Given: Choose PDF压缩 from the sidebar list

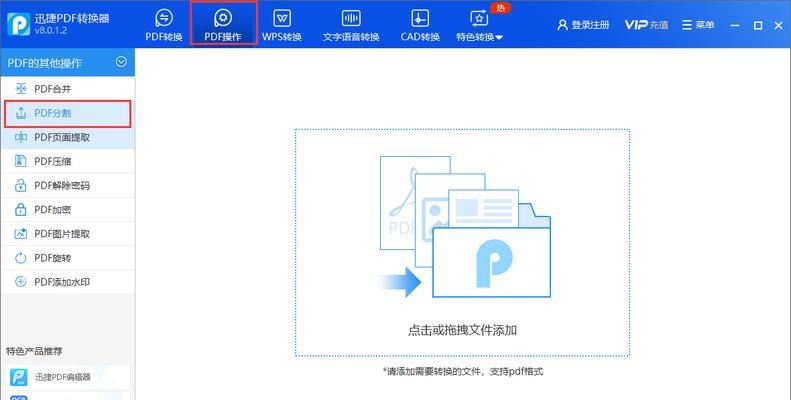Looking at the screenshot, I should pos(68,161).
